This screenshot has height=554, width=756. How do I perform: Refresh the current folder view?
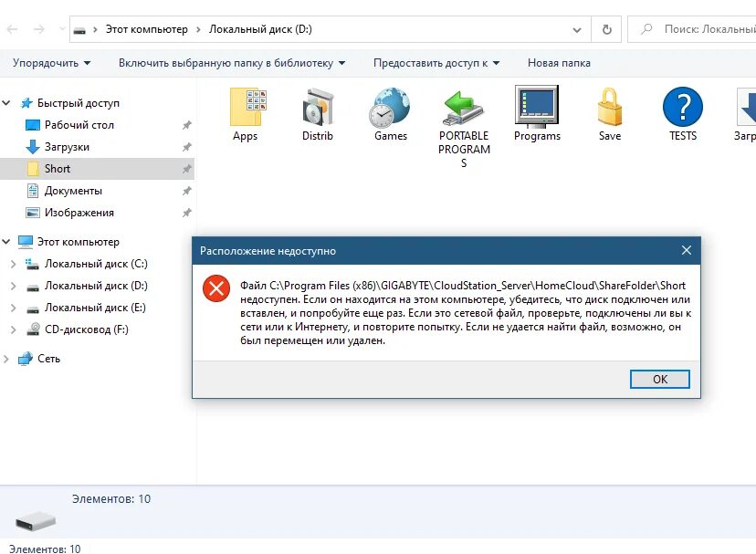coord(606,29)
